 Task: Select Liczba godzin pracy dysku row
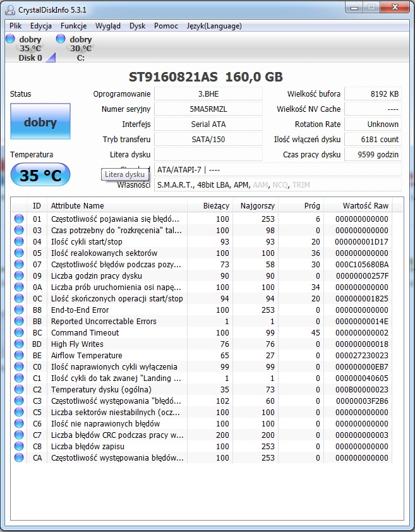coord(202,275)
